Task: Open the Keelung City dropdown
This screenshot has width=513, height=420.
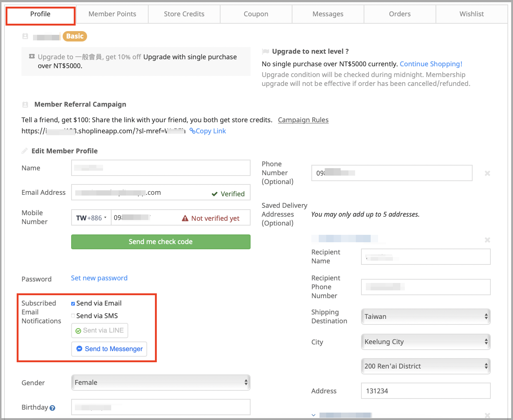Action: (x=426, y=342)
